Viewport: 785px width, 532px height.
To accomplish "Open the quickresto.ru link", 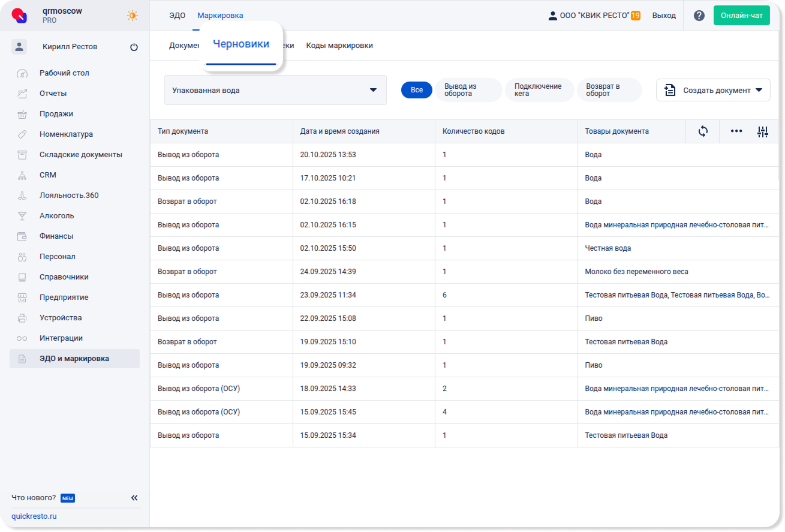I will click(x=34, y=516).
